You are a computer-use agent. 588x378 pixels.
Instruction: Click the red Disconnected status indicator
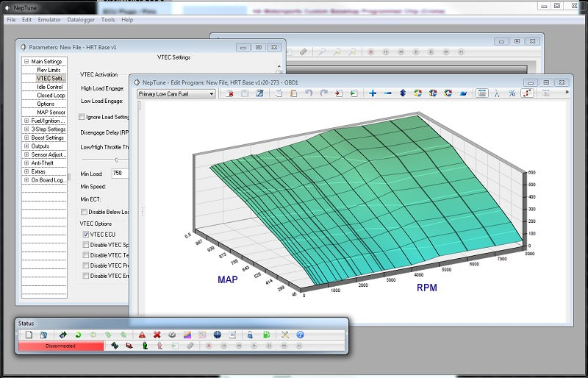(61, 346)
